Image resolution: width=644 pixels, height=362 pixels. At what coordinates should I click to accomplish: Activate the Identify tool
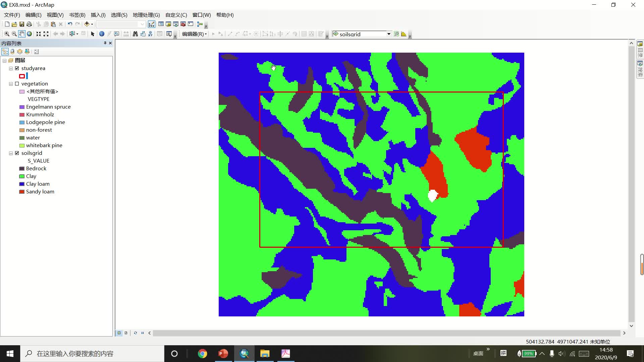[102, 34]
